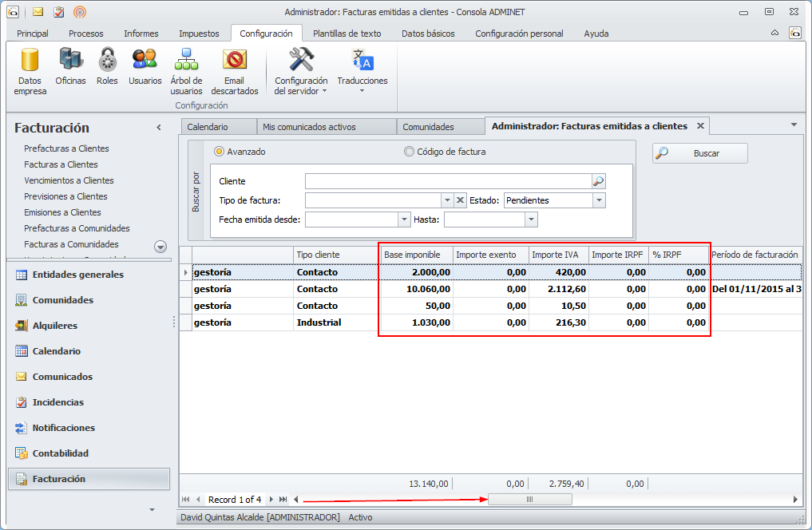Switch to the Informes ribbon tab

(x=141, y=34)
